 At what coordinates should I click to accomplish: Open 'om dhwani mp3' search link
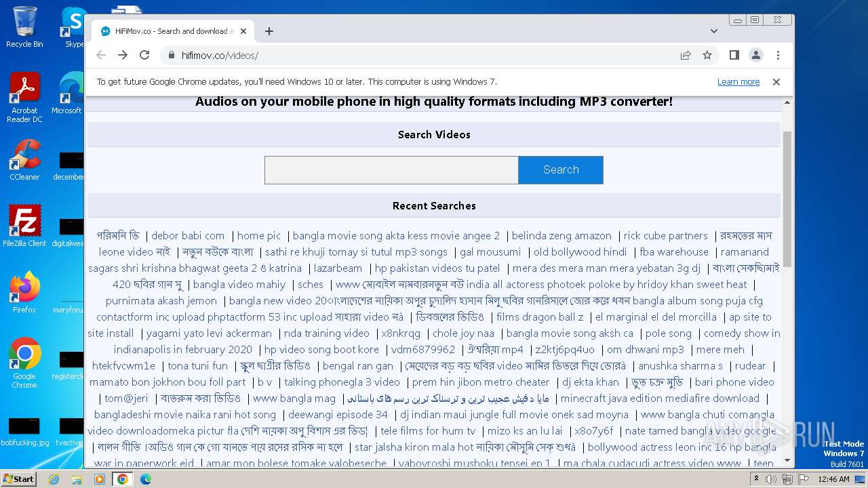tap(646, 350)
